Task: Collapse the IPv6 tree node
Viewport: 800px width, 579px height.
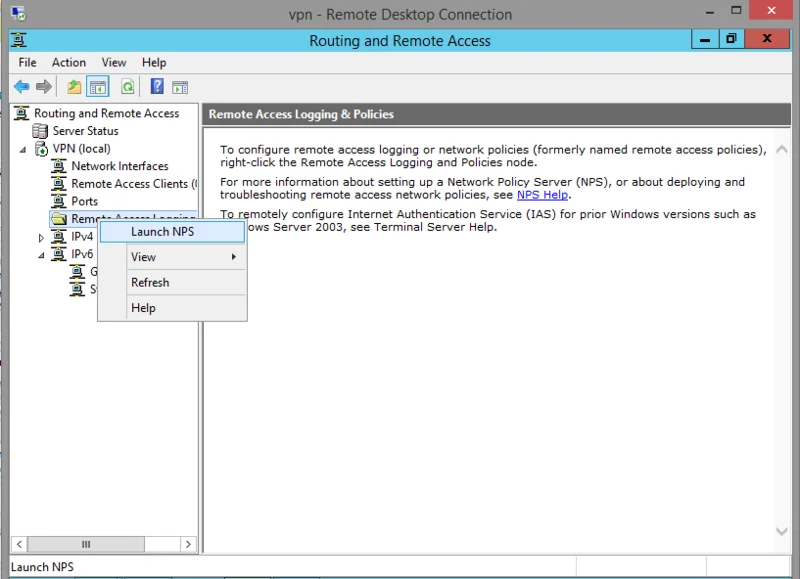Action: pos(41,255)
